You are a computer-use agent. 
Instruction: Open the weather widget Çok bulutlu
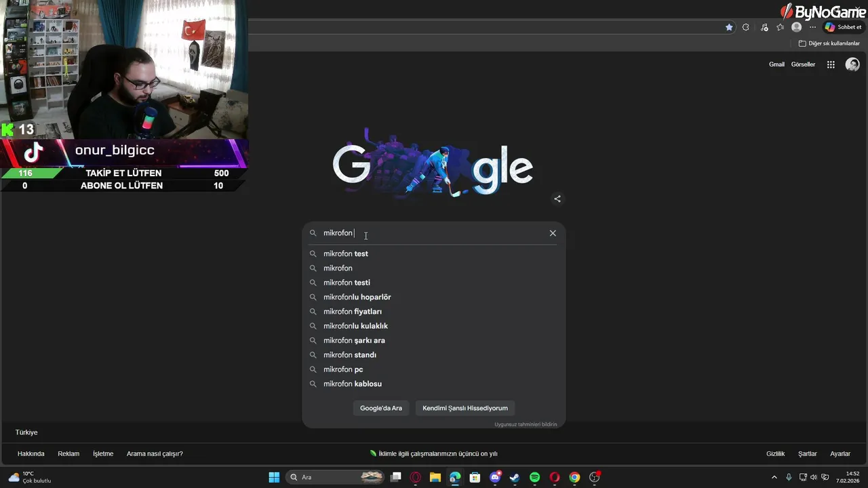point(30,477)
